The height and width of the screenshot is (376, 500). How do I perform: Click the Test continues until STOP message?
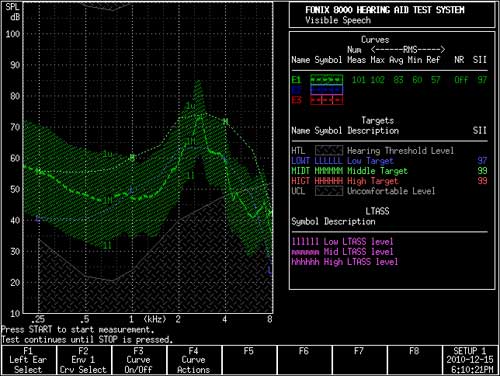click(87, 340)
